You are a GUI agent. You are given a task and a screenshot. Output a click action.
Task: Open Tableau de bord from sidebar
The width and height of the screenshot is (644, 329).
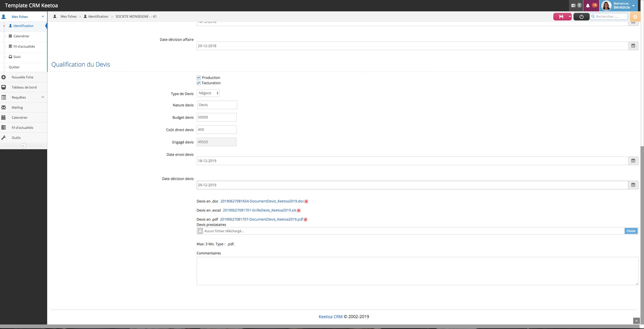(x=24, y=87)
